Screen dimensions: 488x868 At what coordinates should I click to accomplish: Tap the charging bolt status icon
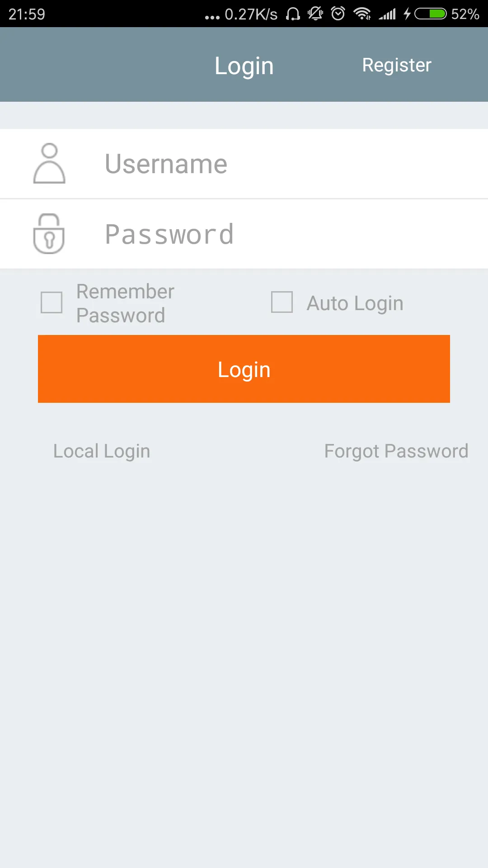(407, 14)
